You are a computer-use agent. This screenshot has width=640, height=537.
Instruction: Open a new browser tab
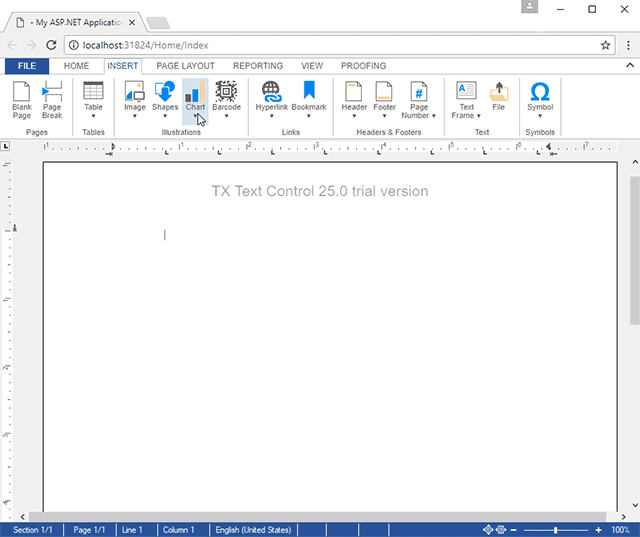pos(158,23)
